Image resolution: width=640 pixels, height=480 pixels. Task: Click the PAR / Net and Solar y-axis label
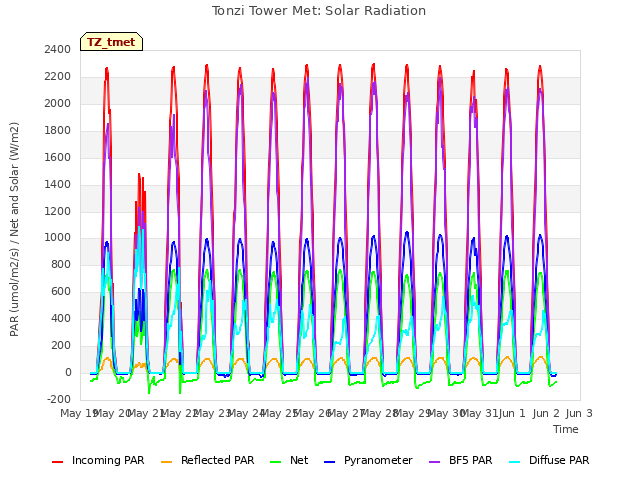tap(14, 229)
